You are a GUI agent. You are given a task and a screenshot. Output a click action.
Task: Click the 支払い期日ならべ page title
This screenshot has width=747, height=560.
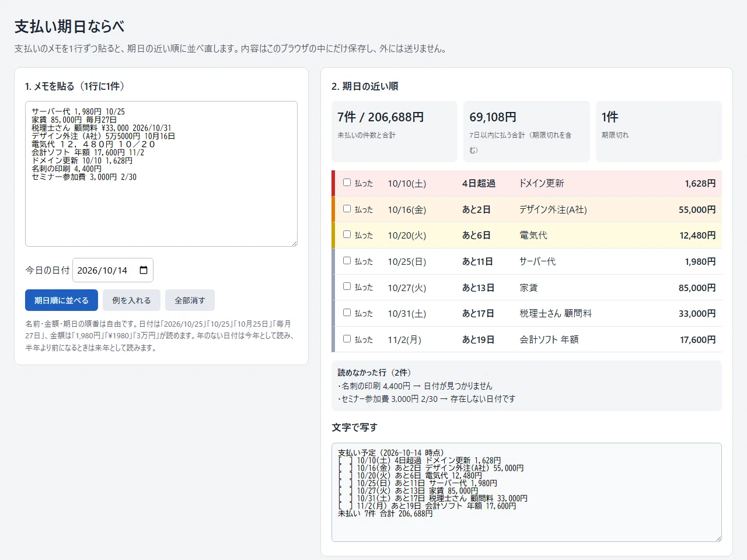(x=69, y=26)
